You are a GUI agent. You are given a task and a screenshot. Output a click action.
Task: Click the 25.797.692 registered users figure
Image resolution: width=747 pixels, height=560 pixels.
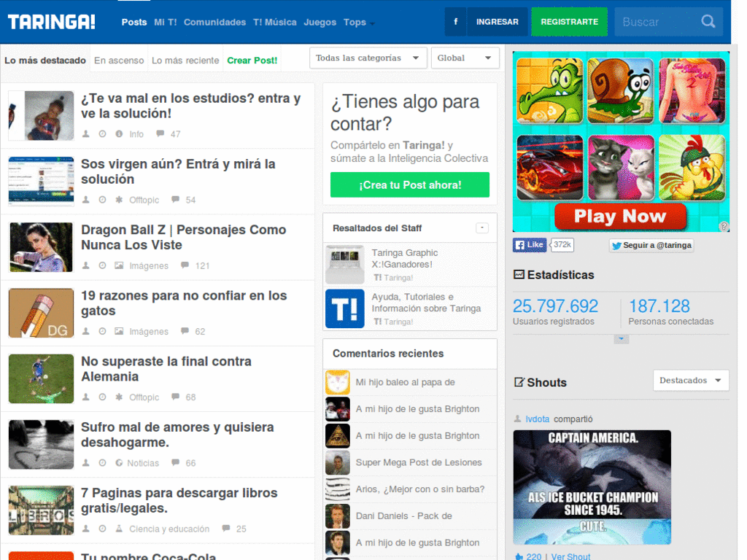click(555, 306)
